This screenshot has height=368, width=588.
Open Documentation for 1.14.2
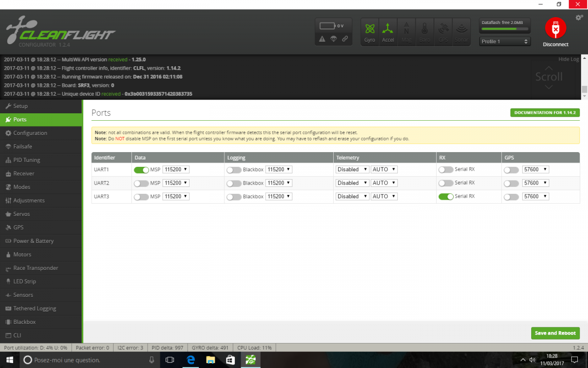coord(545,113)
